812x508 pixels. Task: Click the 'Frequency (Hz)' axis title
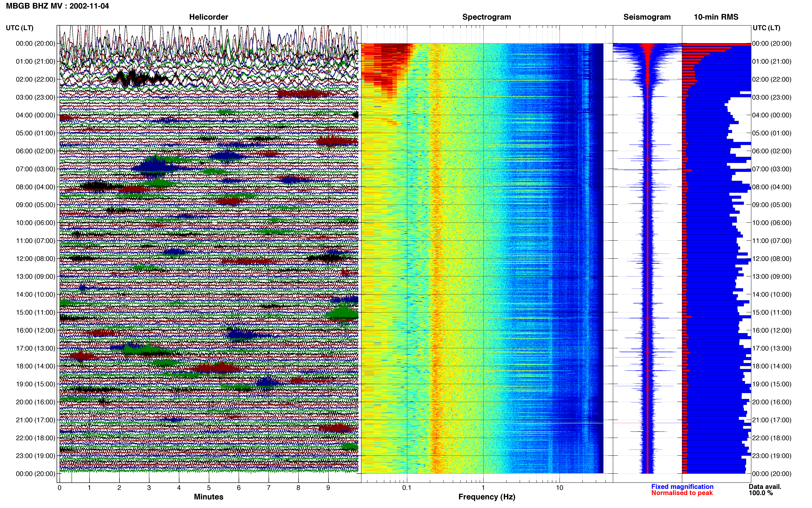click(487, 497)
